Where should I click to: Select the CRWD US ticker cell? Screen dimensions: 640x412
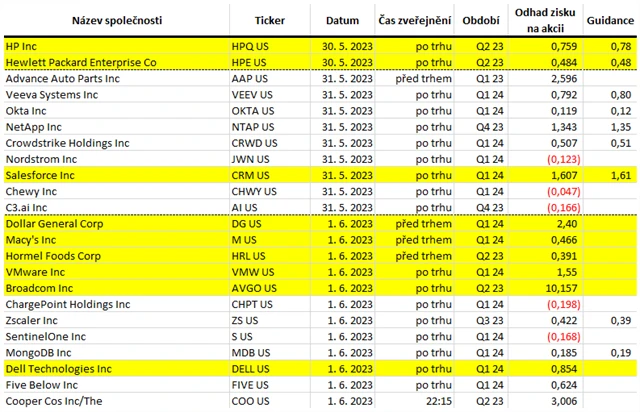coord(270,143)
